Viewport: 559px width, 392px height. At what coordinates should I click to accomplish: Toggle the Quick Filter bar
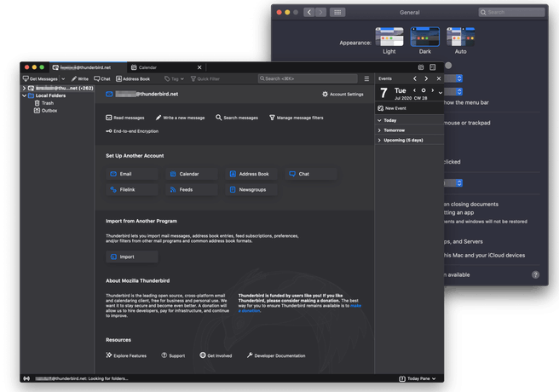tap(205, 78)
